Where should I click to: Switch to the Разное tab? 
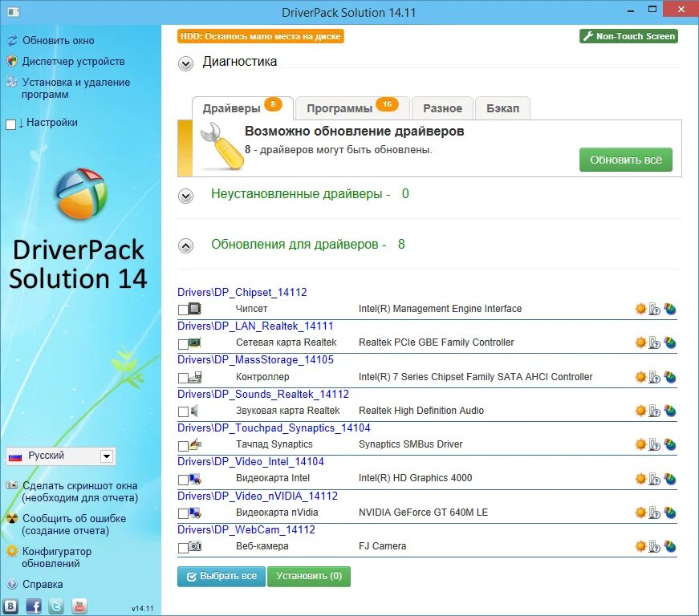pos(442,108)
